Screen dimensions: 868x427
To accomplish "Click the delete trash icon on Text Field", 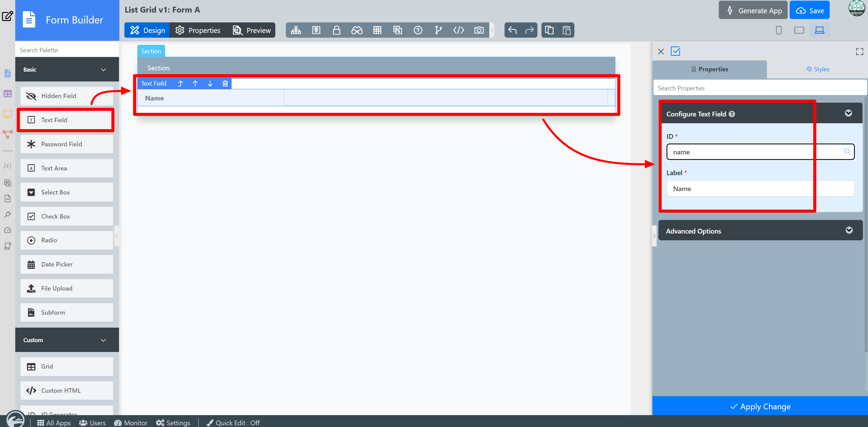I will pyautogui.click(x=225, y=83).
